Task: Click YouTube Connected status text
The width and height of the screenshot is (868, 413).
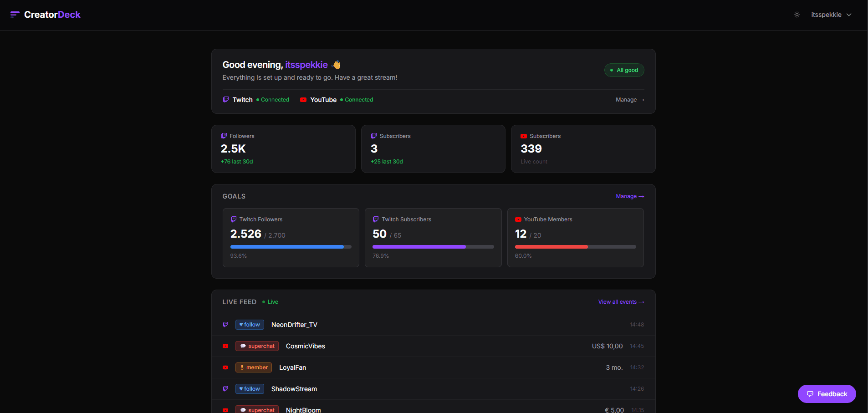Action: pyautogui.click(x=359, y=100)
